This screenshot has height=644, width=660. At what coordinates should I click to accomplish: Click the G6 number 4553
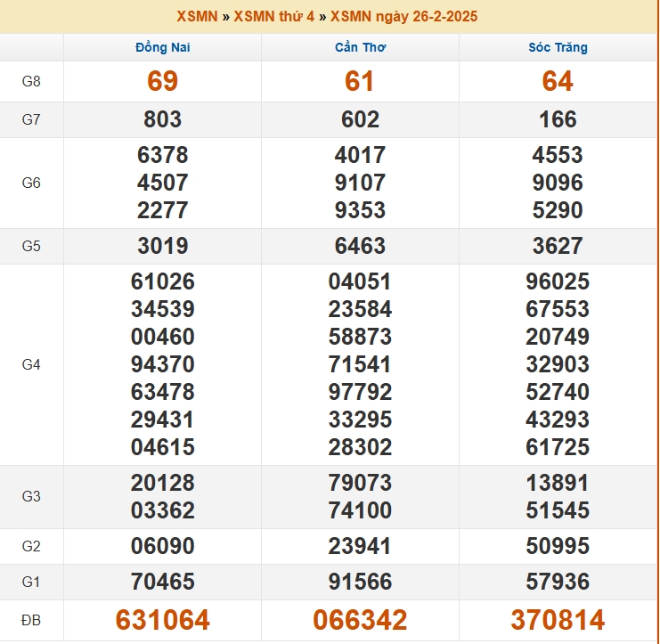click(x=558, y=155)
